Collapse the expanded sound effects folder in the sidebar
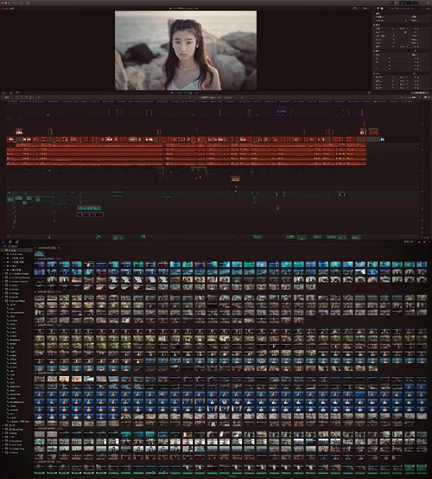The width and height of the screenshot is (432, 479). click(x=3, y=301)
